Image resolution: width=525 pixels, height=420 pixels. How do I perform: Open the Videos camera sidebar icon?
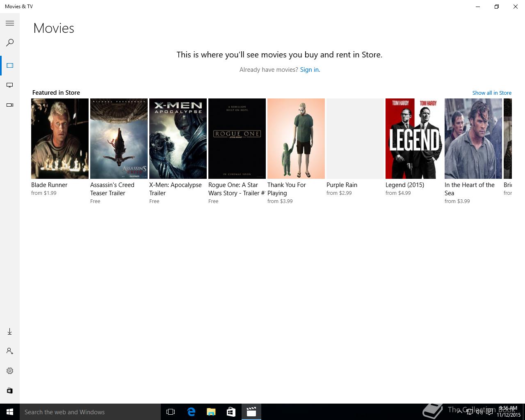point(10,105)
